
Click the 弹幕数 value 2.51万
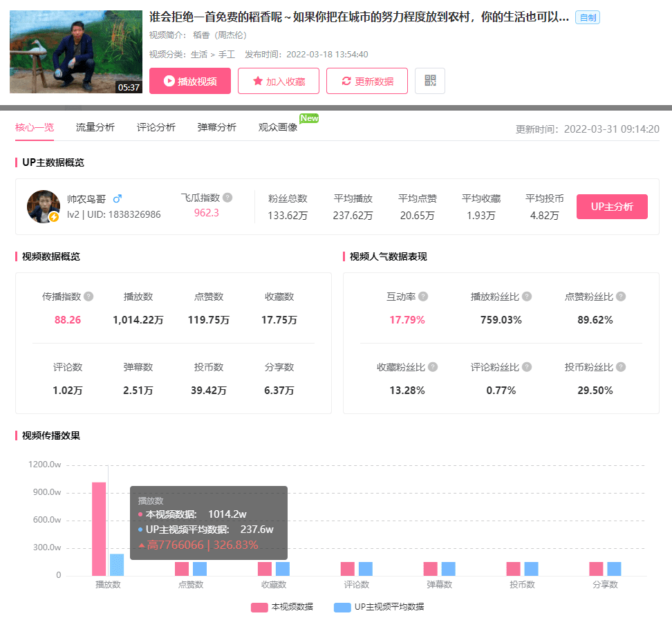coord(138,391)
